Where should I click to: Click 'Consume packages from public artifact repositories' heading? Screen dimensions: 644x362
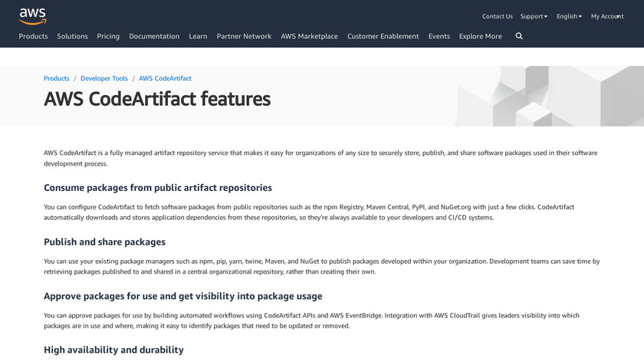pyautogui.click(x=158, y=188)
